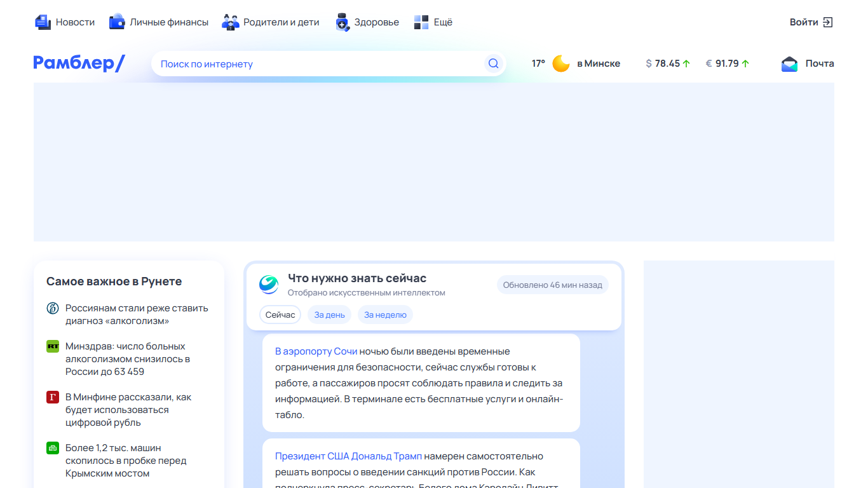The width and height of the screenshot is (868, 488).
Task: Click the login arrow icon beside Войти
Action: (x=827, y=22)
